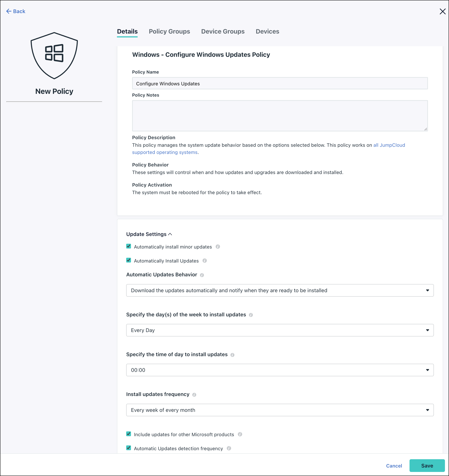The image size is (449, 476).
Task: Click info icon beside Automatic Updates Behavior
Action: (202, 275)
